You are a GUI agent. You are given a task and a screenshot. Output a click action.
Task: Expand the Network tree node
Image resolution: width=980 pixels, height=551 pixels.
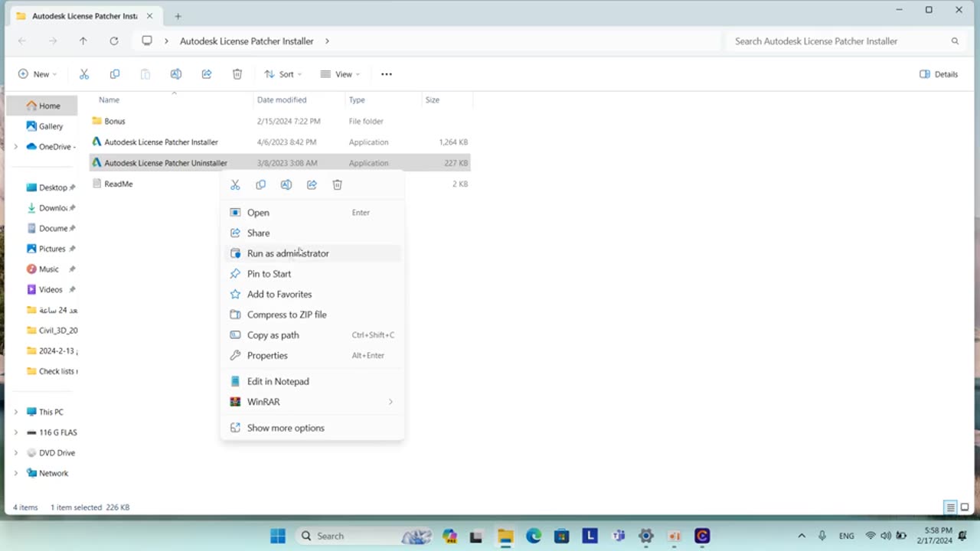[15, 473]
